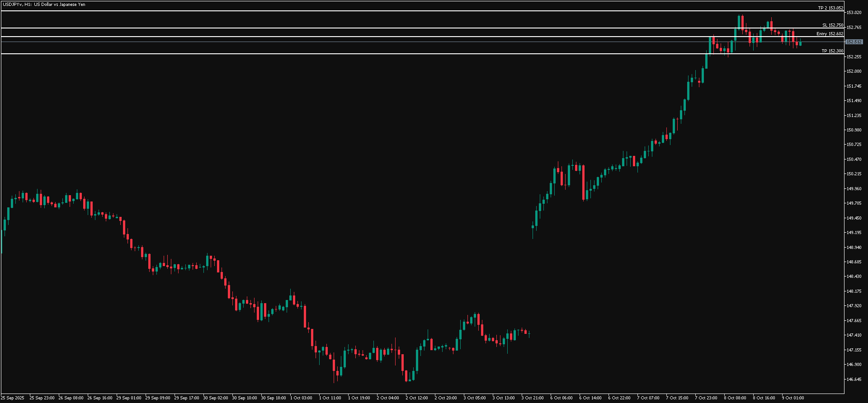This screenshot has height=403, width=868.
Task: Click the 146.645 price scale label
Action: (x=854, y=380)
